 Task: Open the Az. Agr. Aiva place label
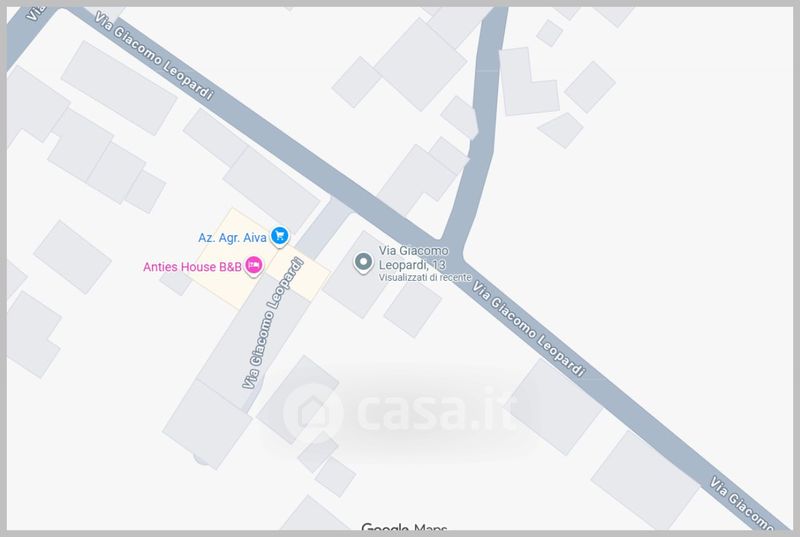[x=232, y=238]
